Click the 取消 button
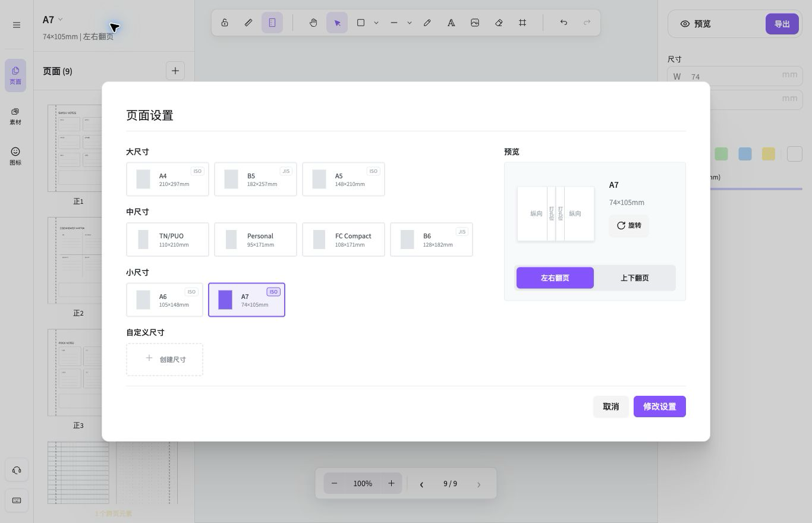 pos(611,407)
